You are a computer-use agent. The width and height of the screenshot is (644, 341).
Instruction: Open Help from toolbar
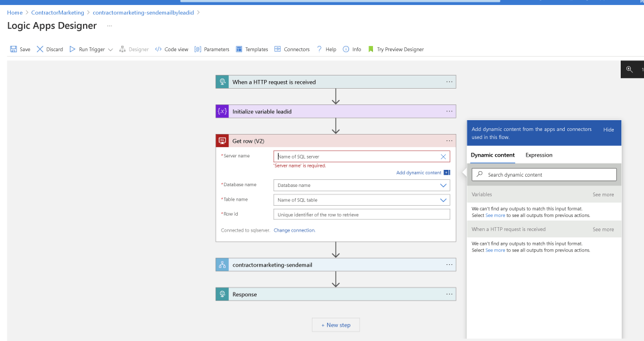click(x=326, y=49)
